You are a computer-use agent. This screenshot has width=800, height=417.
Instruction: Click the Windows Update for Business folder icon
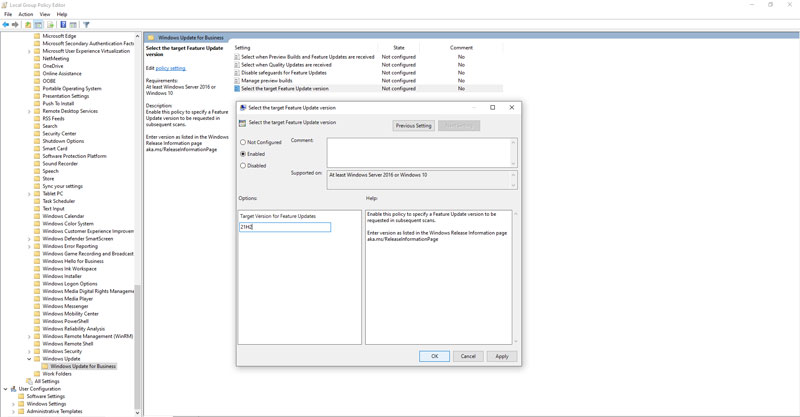pos(45,366)
